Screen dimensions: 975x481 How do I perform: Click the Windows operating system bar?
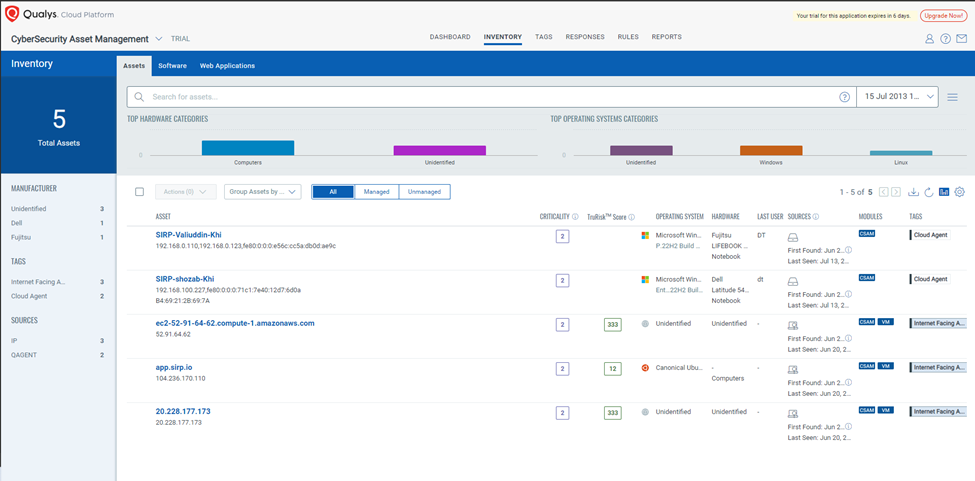pos(771,150)
